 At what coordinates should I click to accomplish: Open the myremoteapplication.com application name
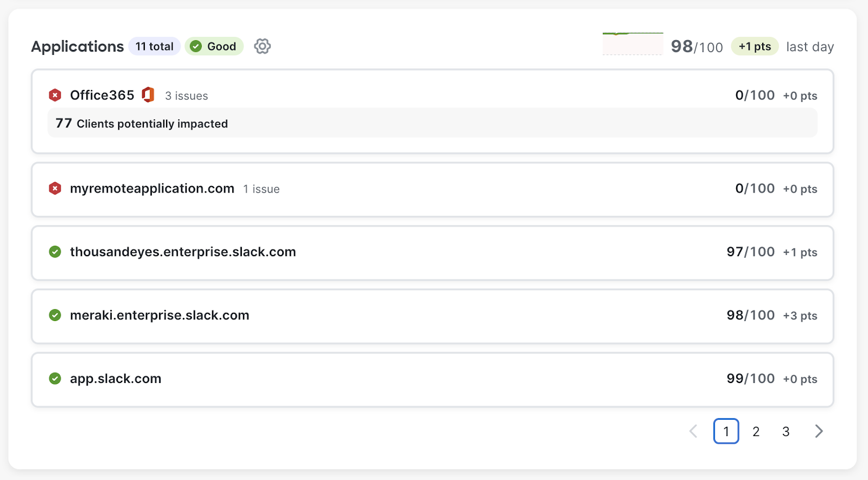pyautogui.click(x=152, y=188)
